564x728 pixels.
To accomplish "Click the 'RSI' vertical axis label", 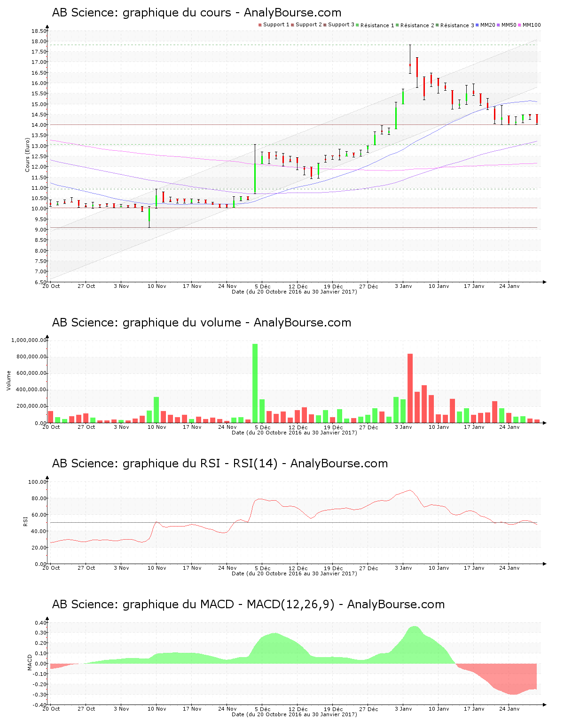I will (26, 521).
